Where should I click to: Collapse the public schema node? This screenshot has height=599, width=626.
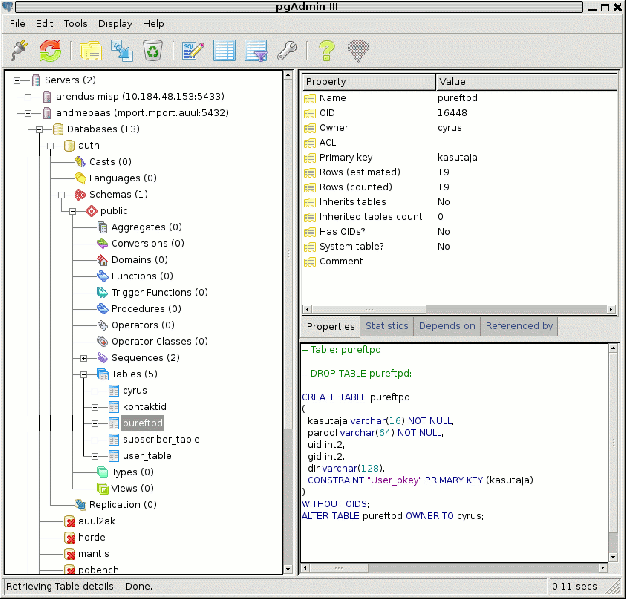[72, 211]
